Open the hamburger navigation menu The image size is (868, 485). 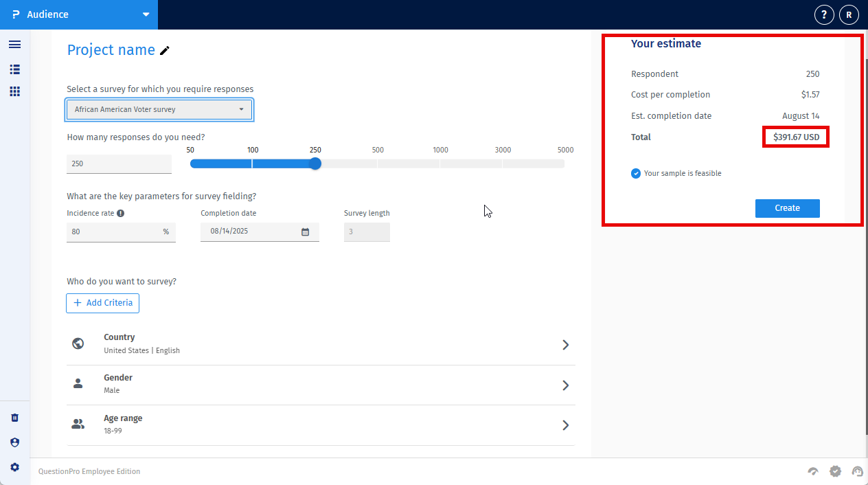coord(14,45)
